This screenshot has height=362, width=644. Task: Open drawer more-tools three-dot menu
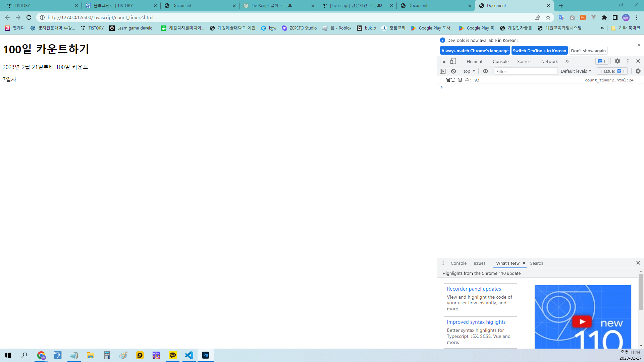pos(443,263)
